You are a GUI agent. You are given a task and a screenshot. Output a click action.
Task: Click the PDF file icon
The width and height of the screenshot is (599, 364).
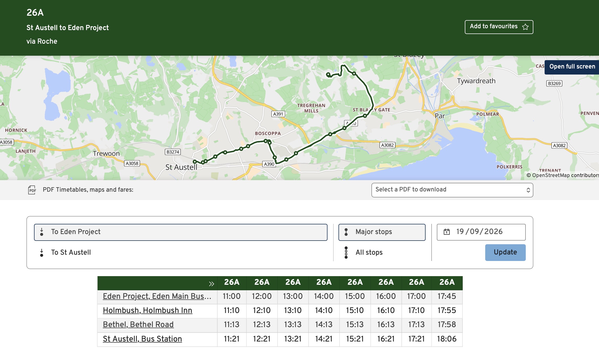pyautogui.click(x=32, y=190)
